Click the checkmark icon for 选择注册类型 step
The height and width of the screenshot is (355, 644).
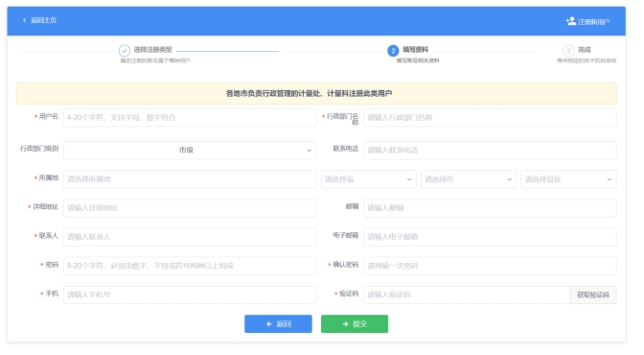point(125,51)
